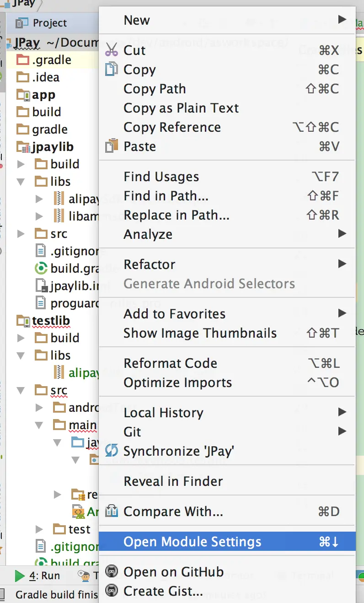The height and width of the screenshot is (603, 364).
Task: Click the java source folder icon
Action: tap(78, 442)
